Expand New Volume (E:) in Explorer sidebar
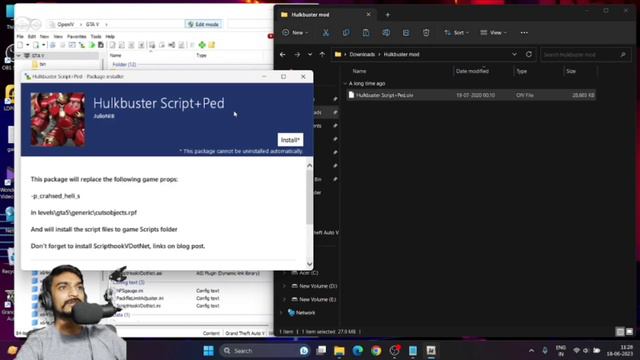This screenshot has height=360, width=640. coord(284,300)
